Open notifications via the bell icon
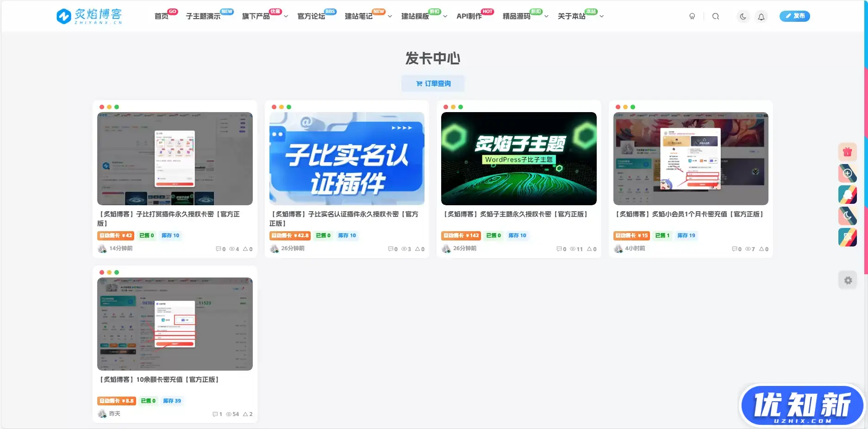 click(761, 17)
